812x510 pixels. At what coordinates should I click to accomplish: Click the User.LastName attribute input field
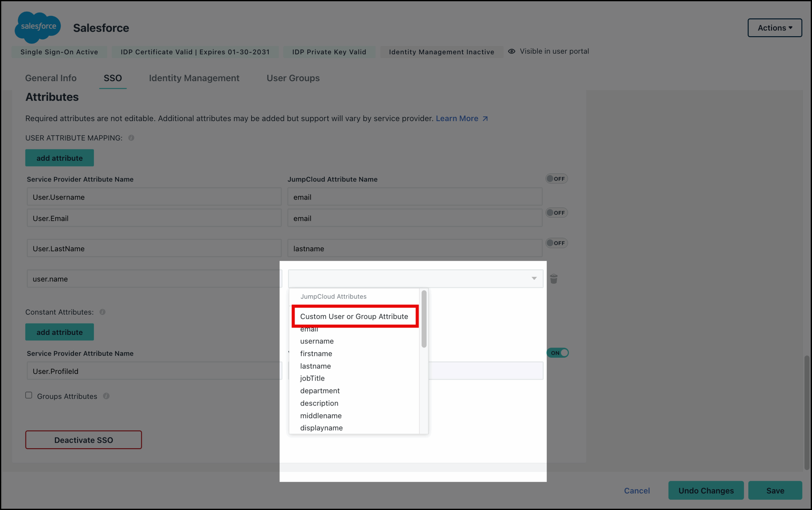(x=154, y=248)
